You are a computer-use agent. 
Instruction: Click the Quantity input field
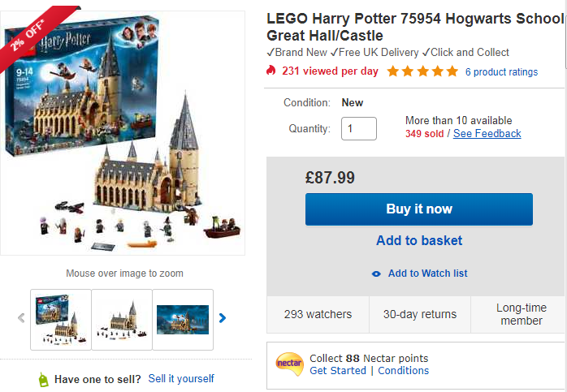358,128
